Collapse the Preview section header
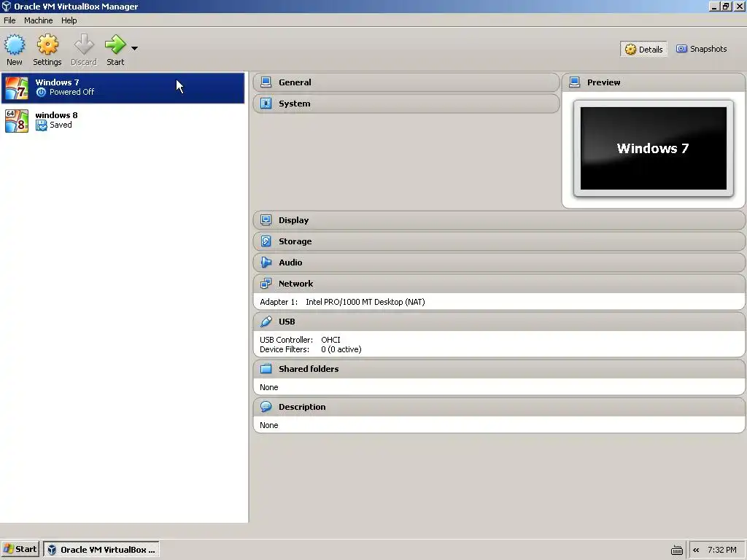Viewport: 747px width, 560px height. (654, 82)
